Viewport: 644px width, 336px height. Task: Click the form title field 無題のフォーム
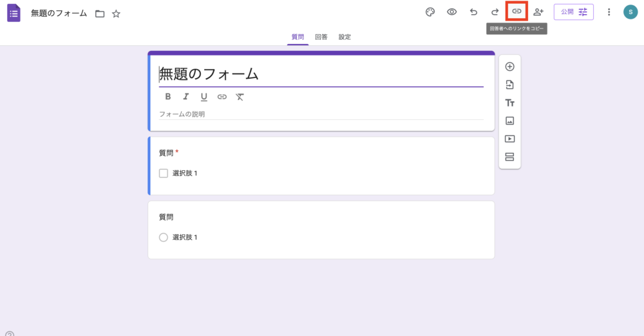click(x=321, y=74)
